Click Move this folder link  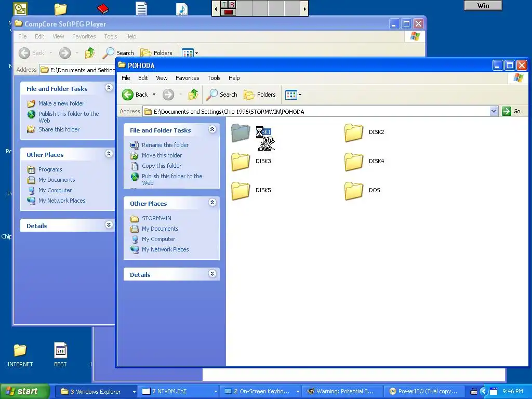point(162,155)
